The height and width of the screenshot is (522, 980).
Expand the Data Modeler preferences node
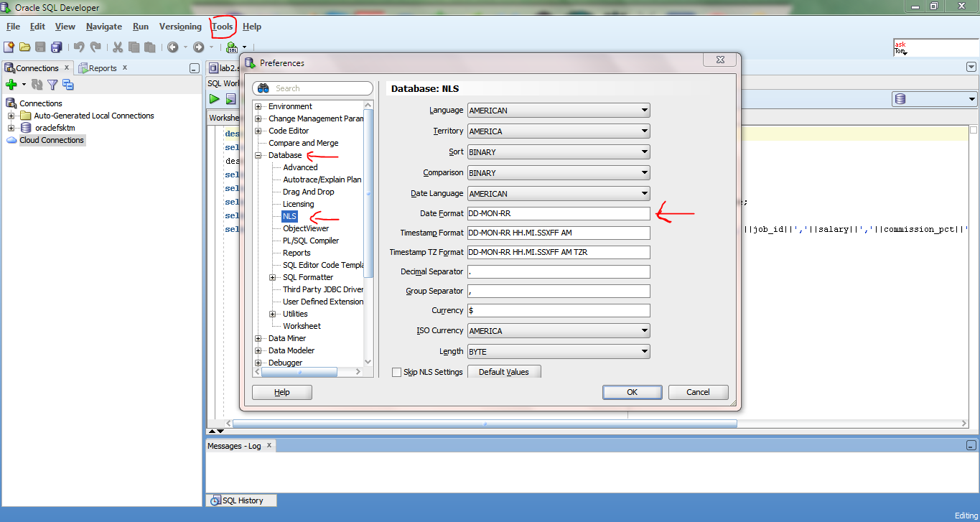tap(258, 350)
